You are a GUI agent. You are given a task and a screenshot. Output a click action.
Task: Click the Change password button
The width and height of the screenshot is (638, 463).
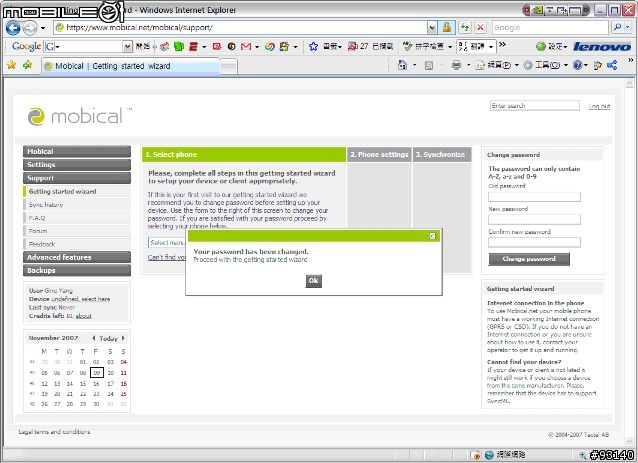point(529,259)
